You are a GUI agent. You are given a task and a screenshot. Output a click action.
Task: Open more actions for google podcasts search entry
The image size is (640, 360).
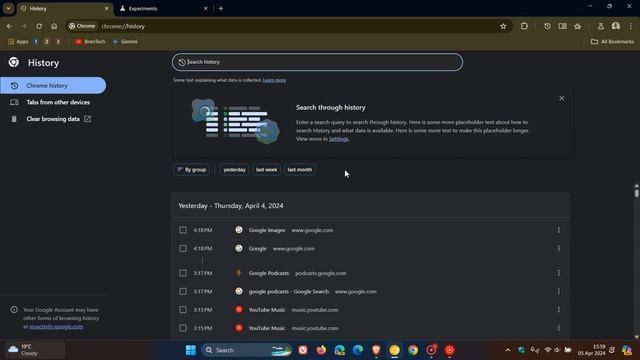[x=558, y=291]
